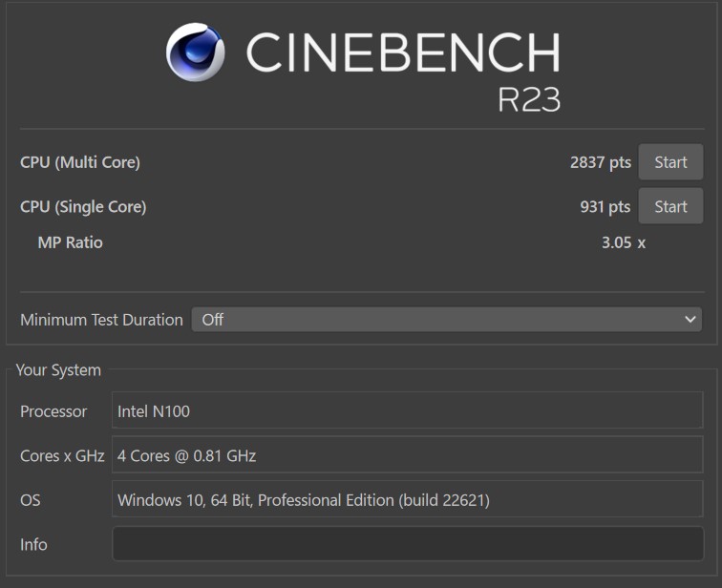Click the Cinebench sphere logo icon
Viewport: 722px width, 588px height.
point(195,52)
